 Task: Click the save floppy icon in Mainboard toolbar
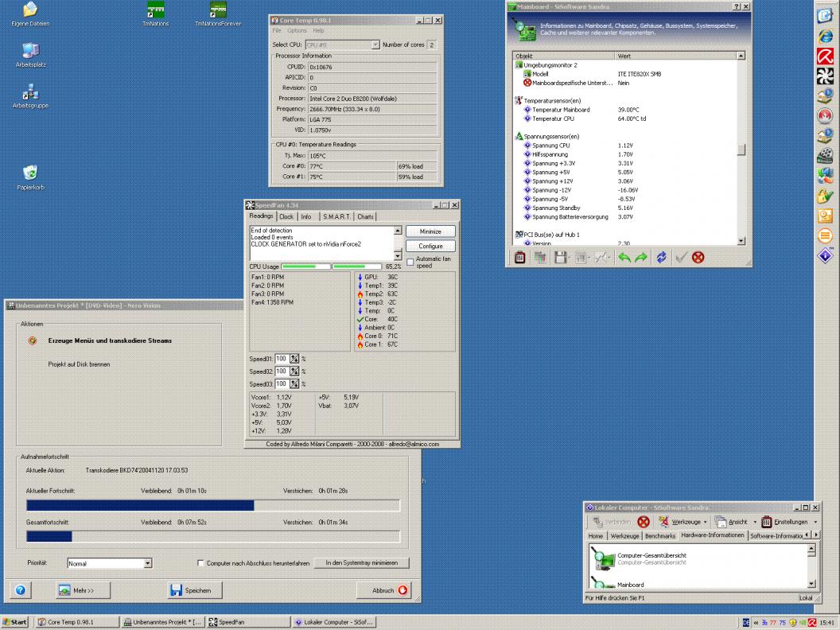560,258
